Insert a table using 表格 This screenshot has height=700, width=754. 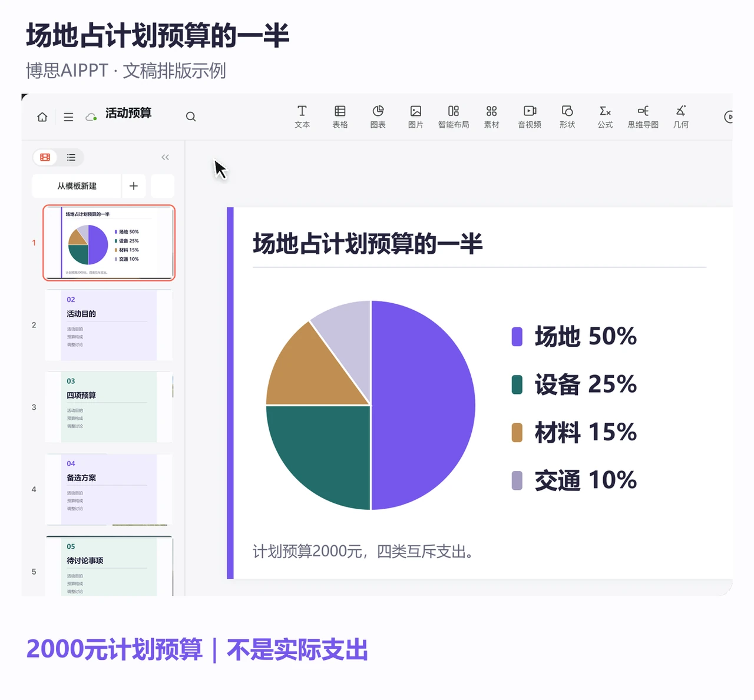340,117
